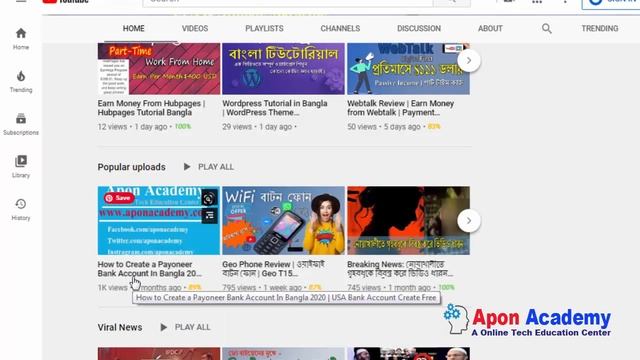The width and height of the screenshot is (640, 360).
Task: Open Earn Money From Hubpages video title
Action: pyautogui.click(x=151, y=108)
